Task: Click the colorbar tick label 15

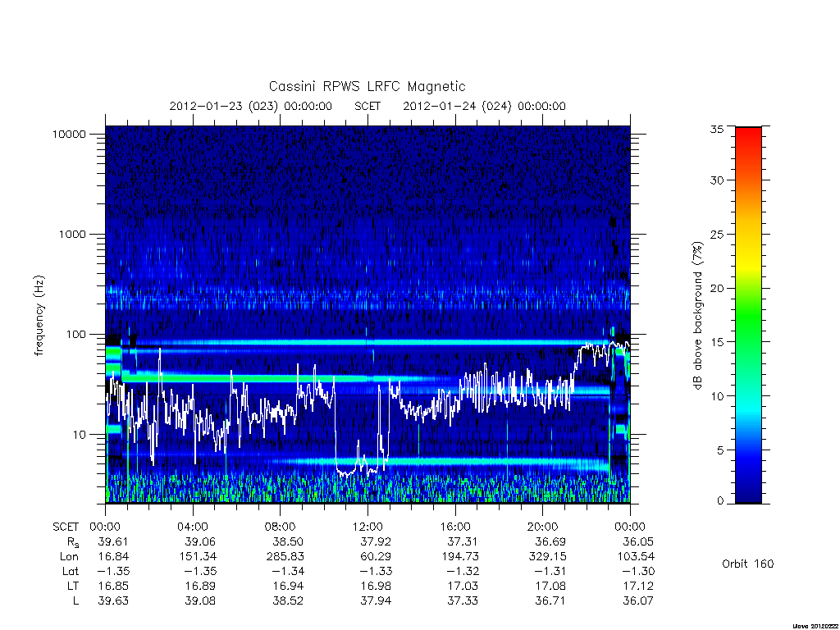Action: pyautogui.click(x=717, y=342)
